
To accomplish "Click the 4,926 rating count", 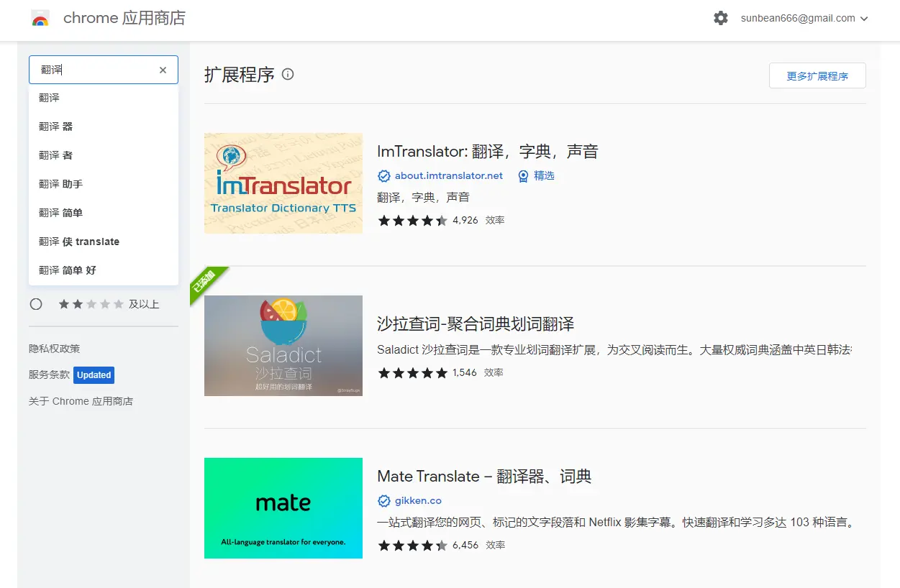I will click(x=465, y=221).
